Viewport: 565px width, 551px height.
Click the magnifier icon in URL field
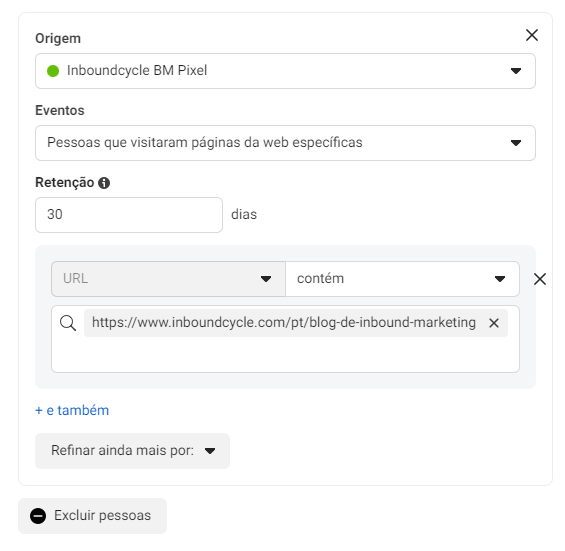pyautogui.click(x=68, y=323)
